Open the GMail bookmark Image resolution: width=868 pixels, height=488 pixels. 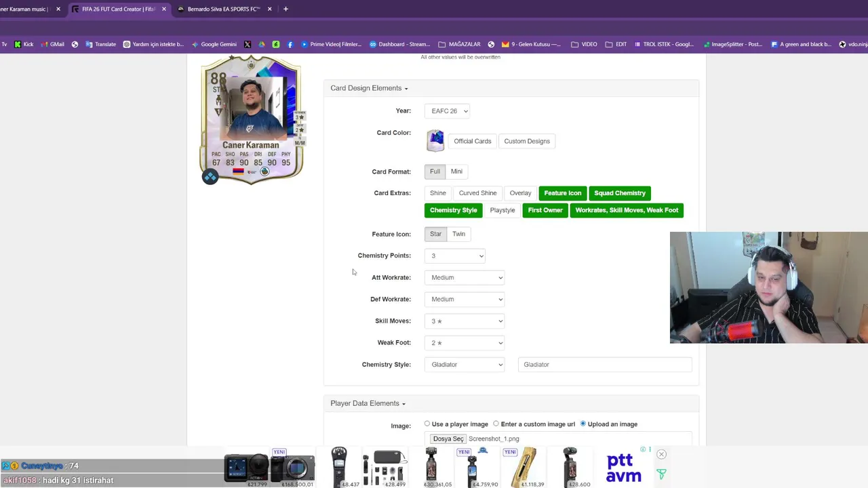click(52, 44)
